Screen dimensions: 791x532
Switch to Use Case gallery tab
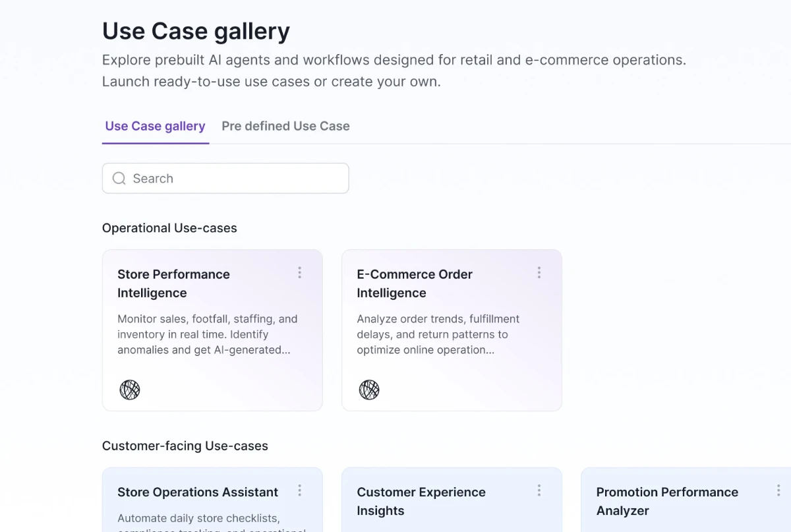pos(156,126)
